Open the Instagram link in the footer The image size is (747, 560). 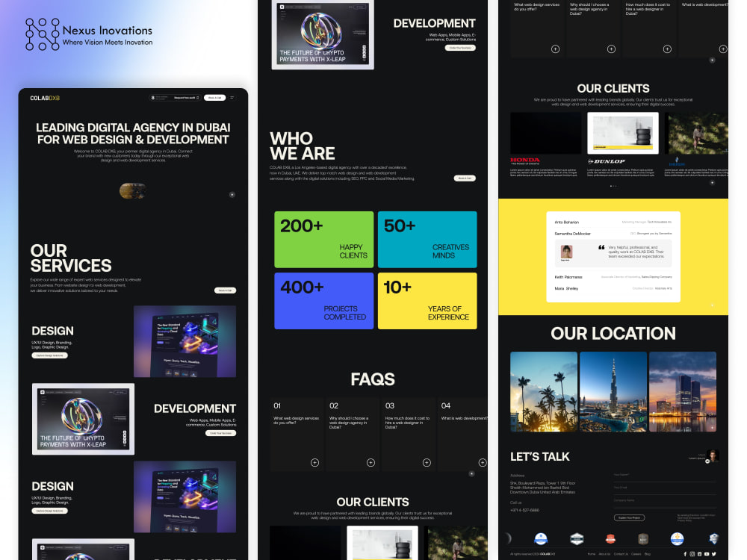[x=692, y=554]
